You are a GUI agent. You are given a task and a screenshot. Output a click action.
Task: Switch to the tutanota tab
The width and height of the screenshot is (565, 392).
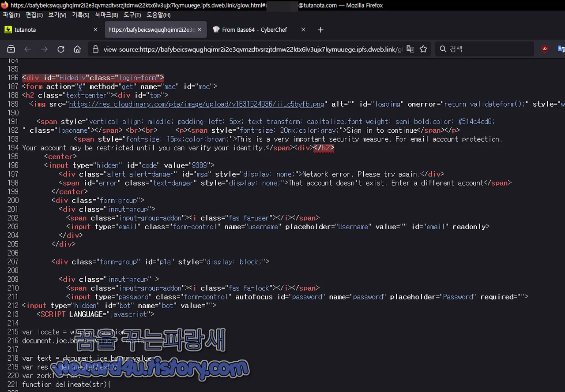(51, 30)
